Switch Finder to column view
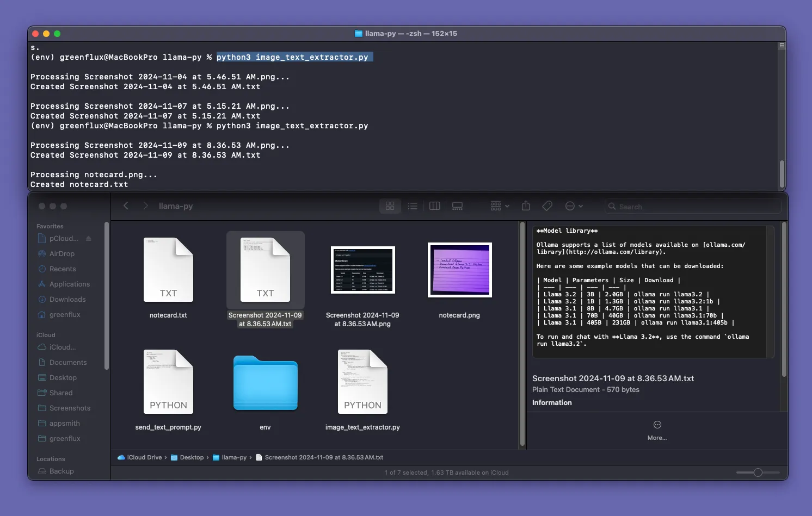 pos(434,206)
